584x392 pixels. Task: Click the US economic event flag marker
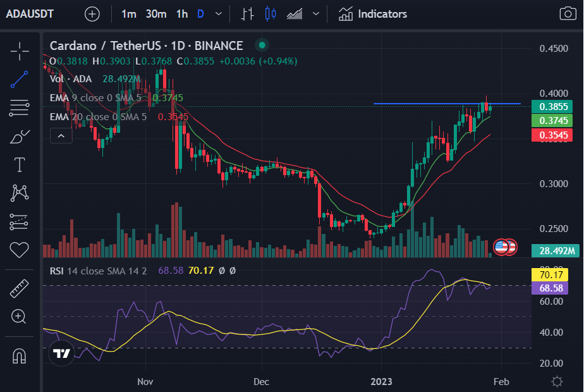[x=501, y=247]
